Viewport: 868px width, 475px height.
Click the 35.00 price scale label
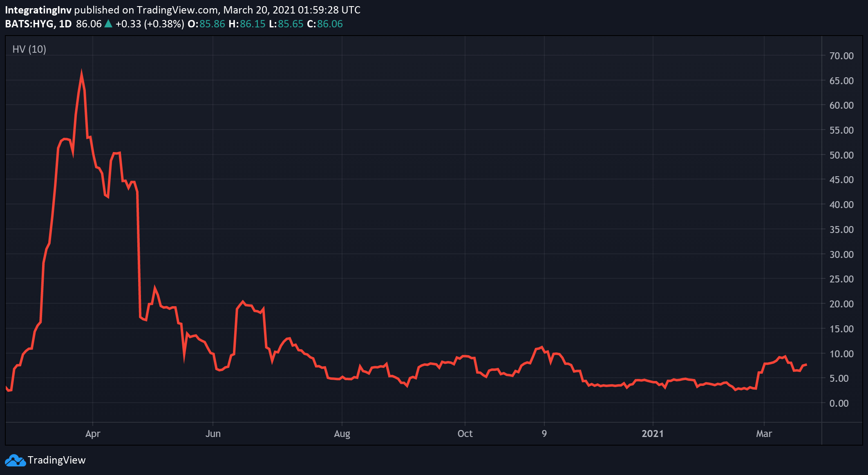coord(841,230)
